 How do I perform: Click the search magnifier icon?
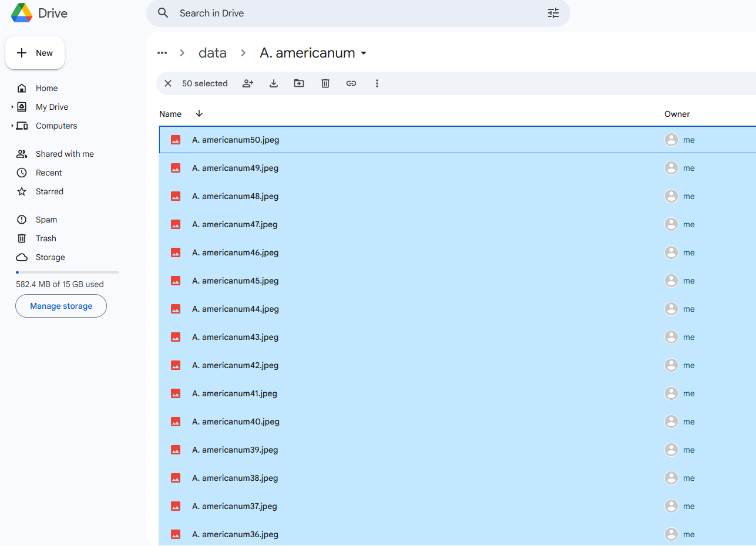[x=163, y=13]
